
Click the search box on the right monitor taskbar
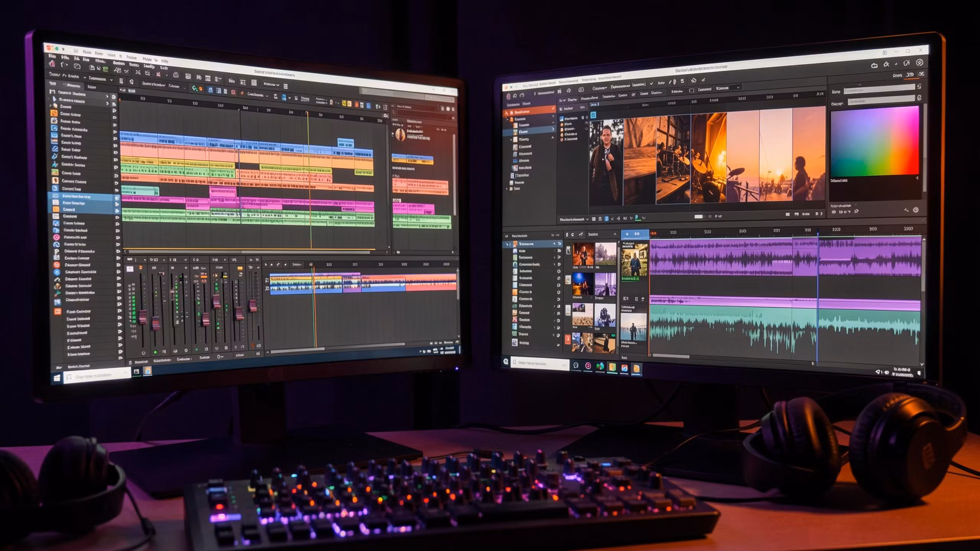pyautogui.click(x=539, y=363)
